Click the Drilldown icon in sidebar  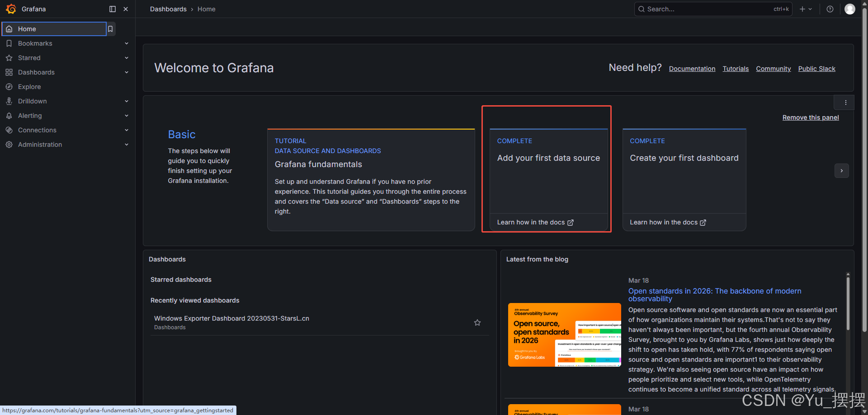point(9,101)
